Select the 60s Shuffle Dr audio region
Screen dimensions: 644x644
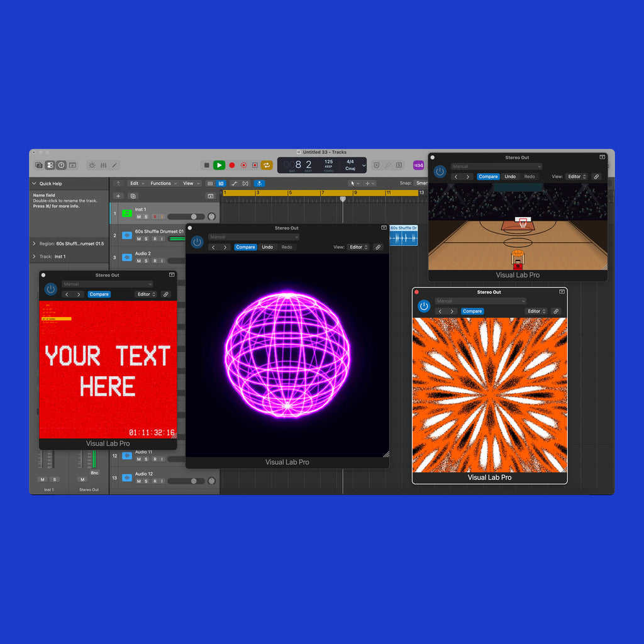point(404,235)
